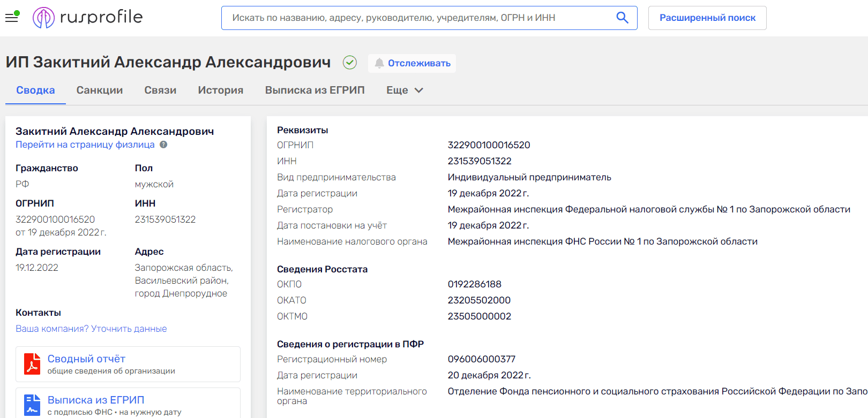
Task: Click the search magnifier icon
Action: (x=622, y=18)
